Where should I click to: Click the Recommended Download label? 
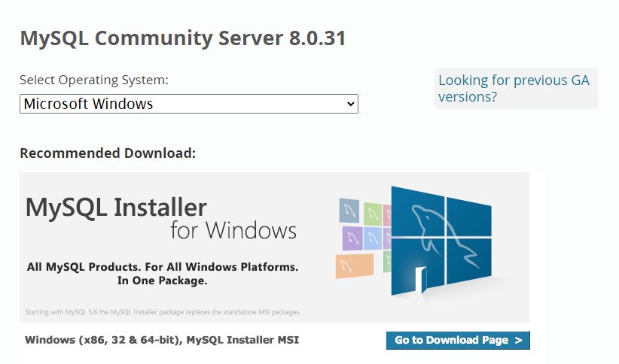click(x=108, y=153)
